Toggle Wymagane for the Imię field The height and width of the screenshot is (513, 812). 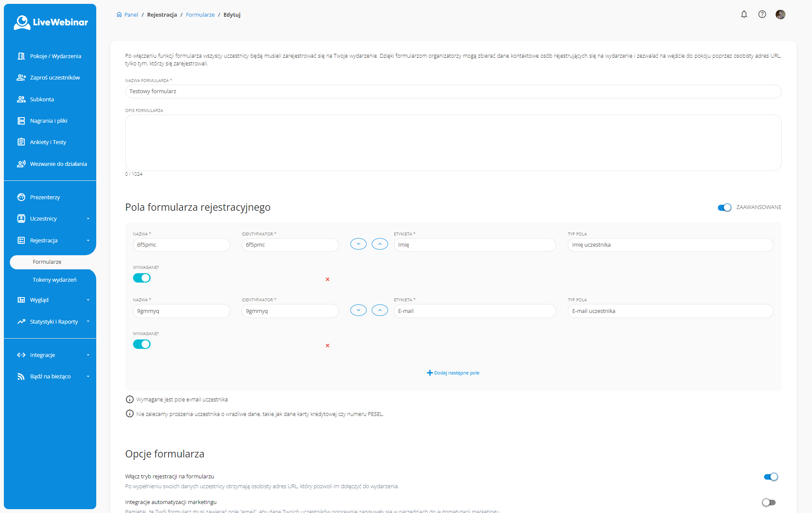tap(142, 278)
